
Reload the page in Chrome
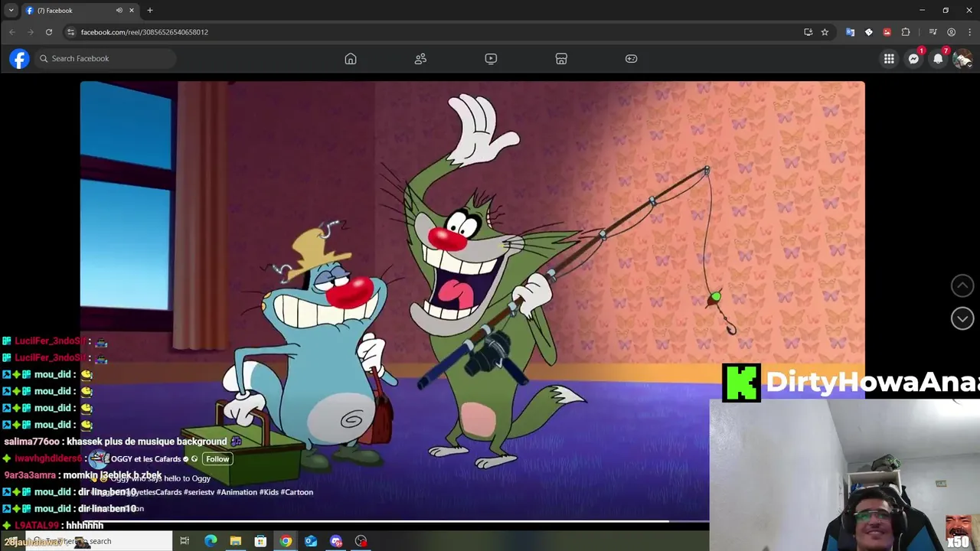48,32
